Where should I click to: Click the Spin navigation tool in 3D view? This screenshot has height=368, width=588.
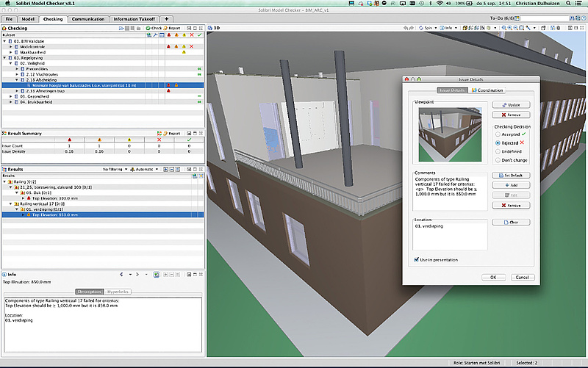tap(426, 28)
